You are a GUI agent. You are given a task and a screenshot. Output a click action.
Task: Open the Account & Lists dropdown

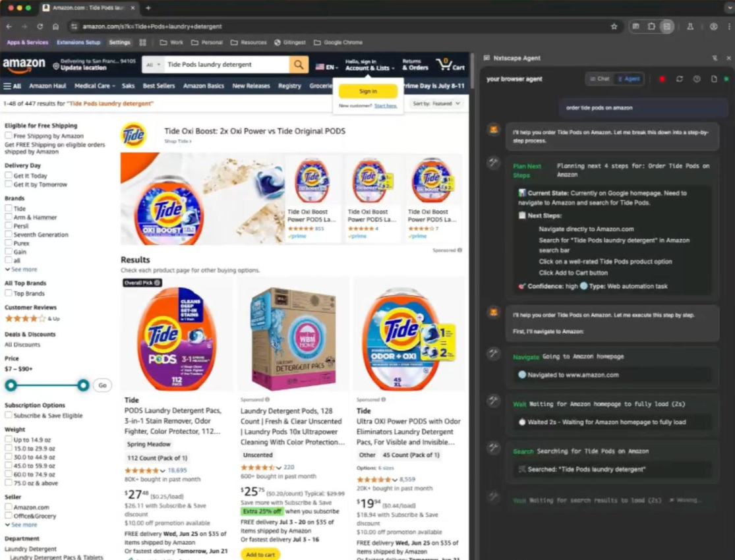point(369,65)
